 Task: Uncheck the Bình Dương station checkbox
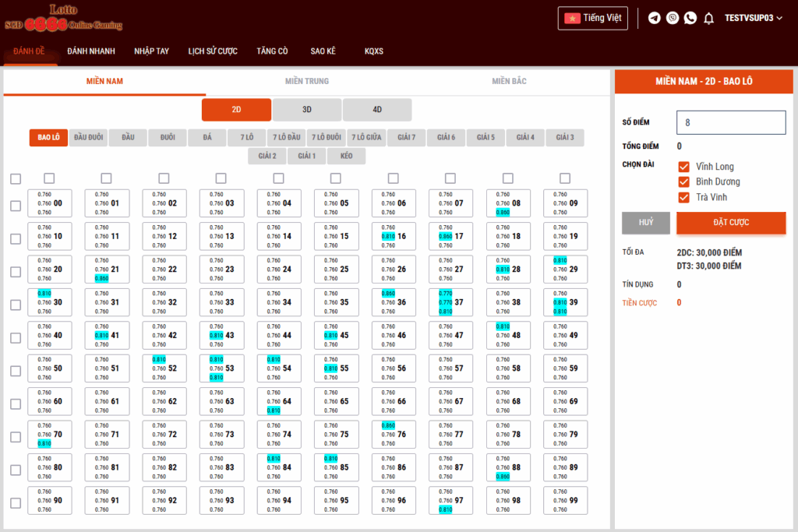[x=684, y=182]
